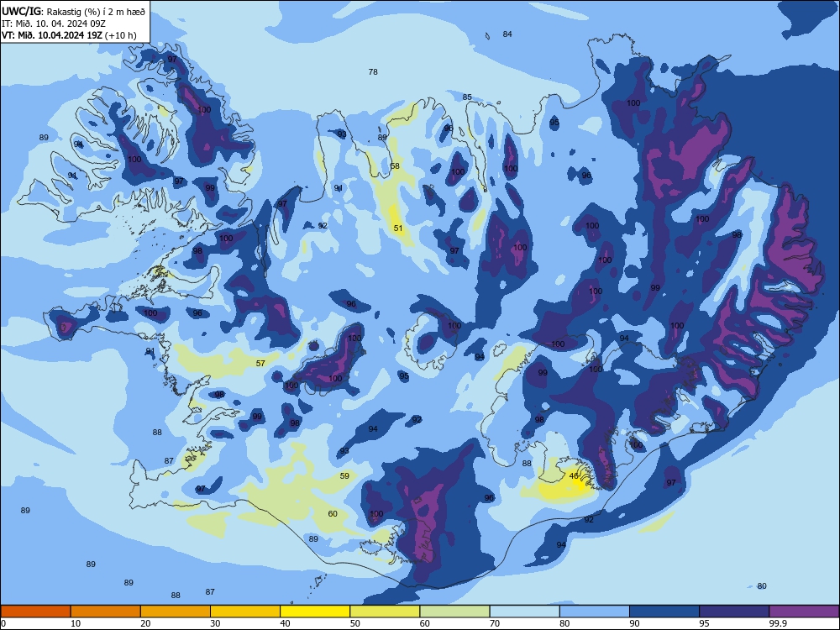Click the bright yellow 40–50 legend swatch
The width and height of the screenshot is (840, 630).
click(315, 612)
